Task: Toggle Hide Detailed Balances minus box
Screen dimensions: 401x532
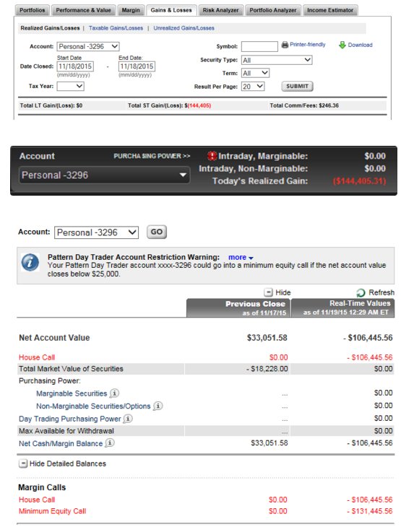Action: [23, 463]
